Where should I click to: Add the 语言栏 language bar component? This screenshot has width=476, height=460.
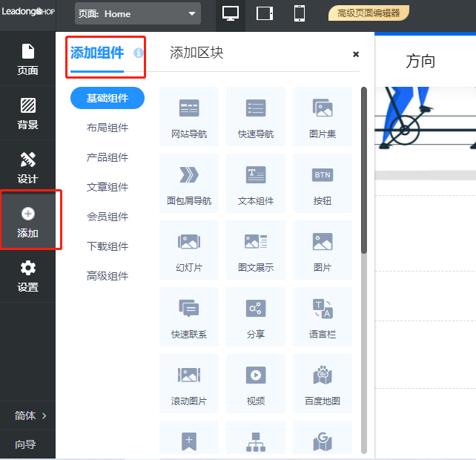323,316
